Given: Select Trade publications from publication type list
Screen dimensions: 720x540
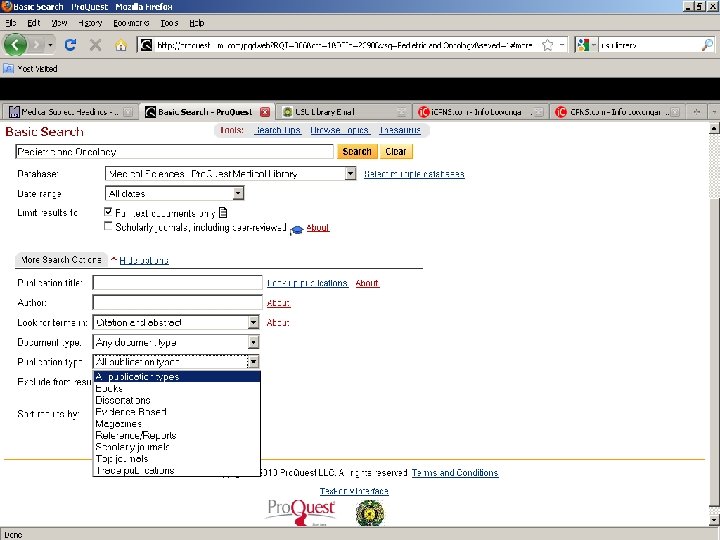Looking at the screenshot, I should point(177,471).
